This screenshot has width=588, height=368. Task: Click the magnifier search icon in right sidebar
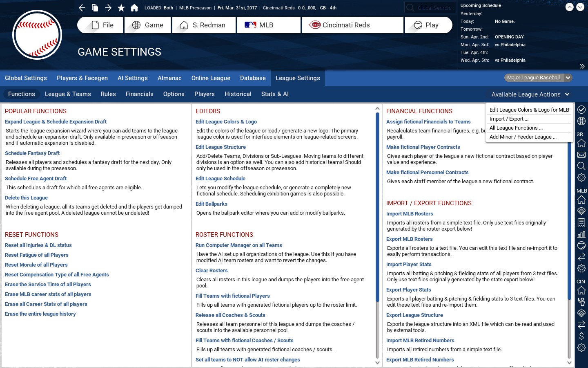[581, 166]
